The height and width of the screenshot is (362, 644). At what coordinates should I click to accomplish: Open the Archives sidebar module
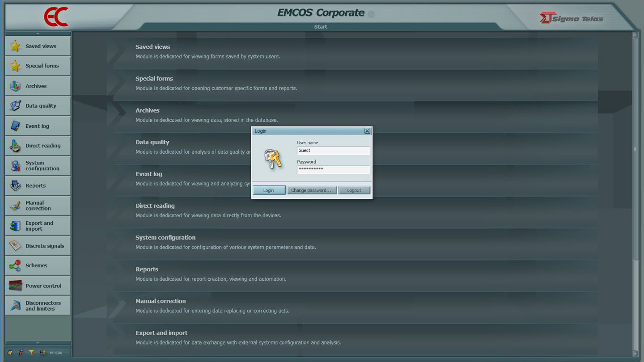(38, 86)
